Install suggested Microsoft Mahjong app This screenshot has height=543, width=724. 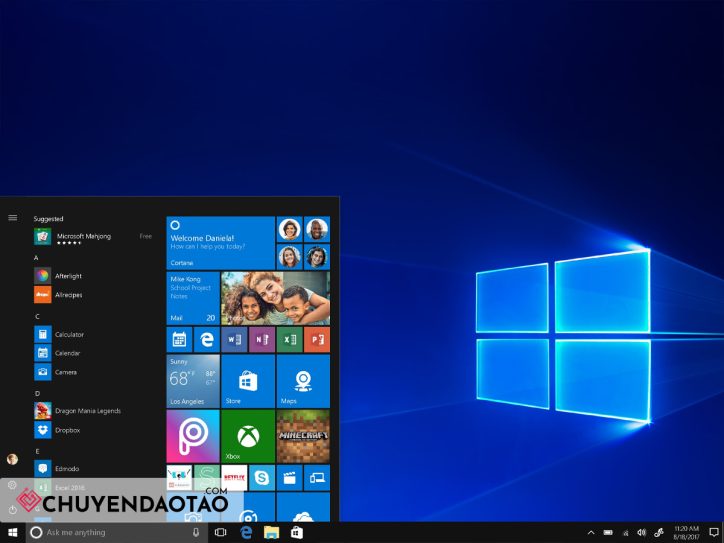click(92, 237)
